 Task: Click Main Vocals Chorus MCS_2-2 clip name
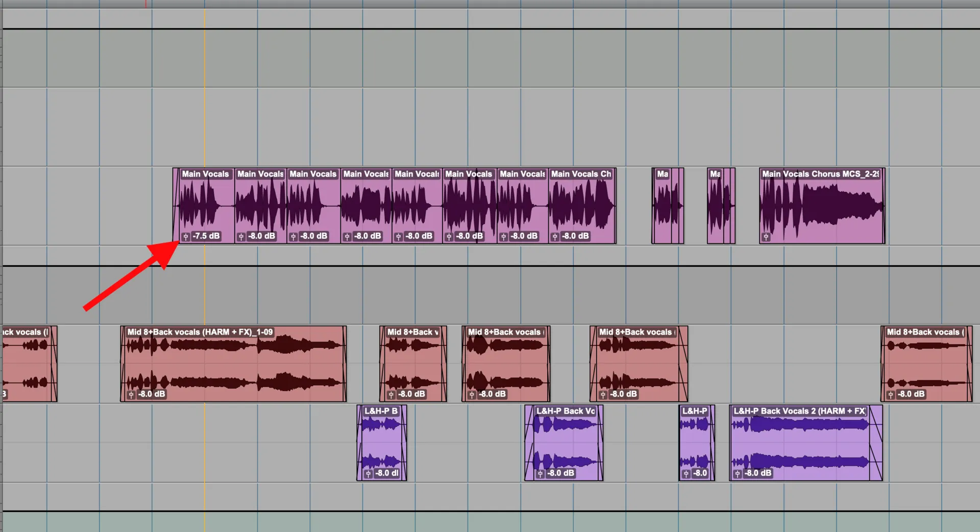pos(820,174)
